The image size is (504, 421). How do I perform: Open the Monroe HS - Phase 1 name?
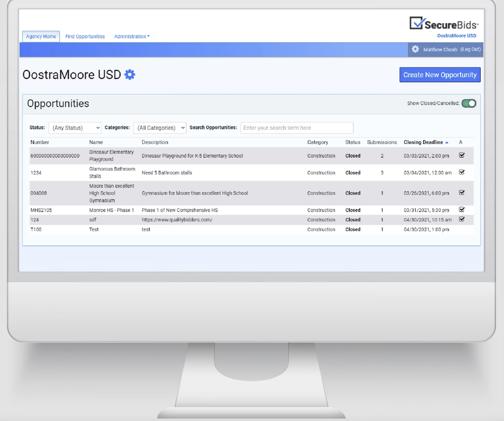click(x=111, y=210)
